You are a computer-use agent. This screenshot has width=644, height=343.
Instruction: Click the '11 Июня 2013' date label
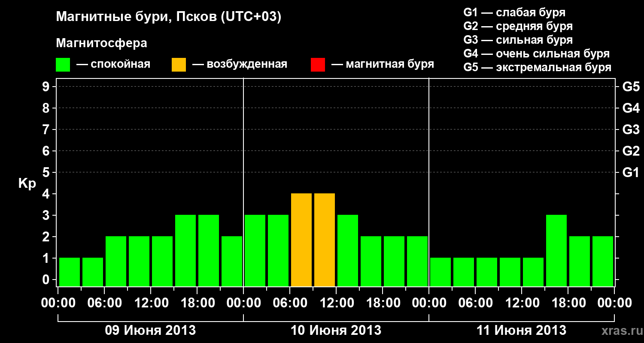[x=522, y=331]
